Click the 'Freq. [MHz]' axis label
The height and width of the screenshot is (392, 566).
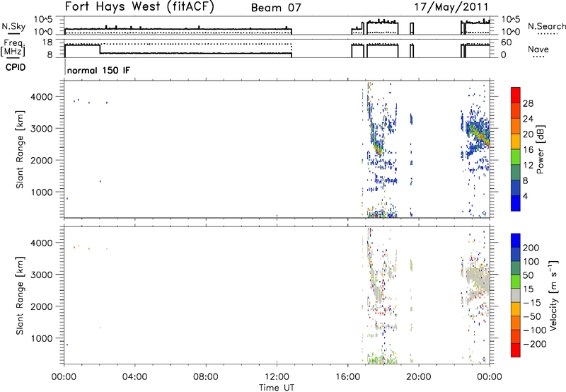13,47
